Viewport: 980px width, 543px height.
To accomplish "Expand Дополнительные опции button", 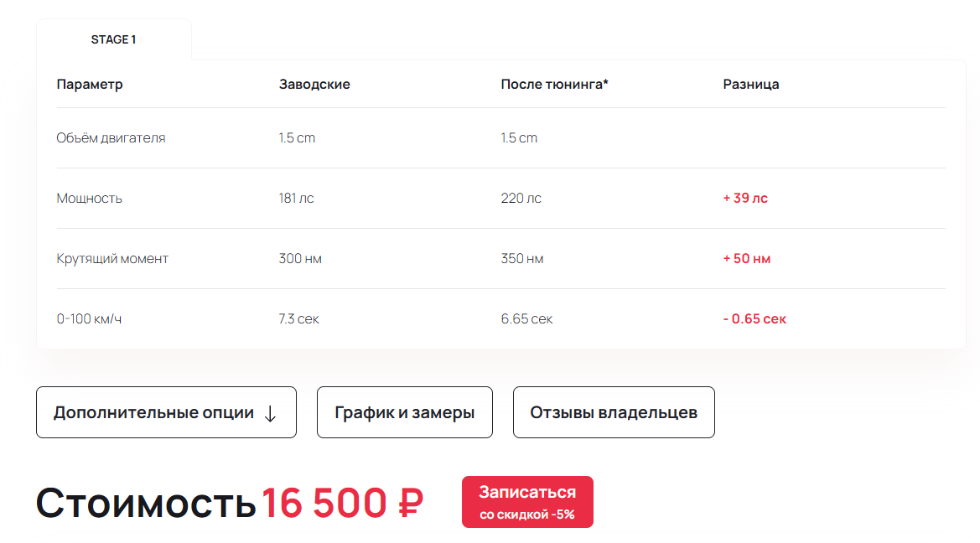I will click(x=166, y=412).
